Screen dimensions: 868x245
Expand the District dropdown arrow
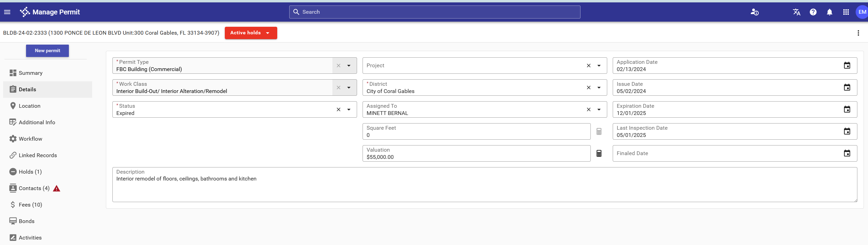point(599,87)
